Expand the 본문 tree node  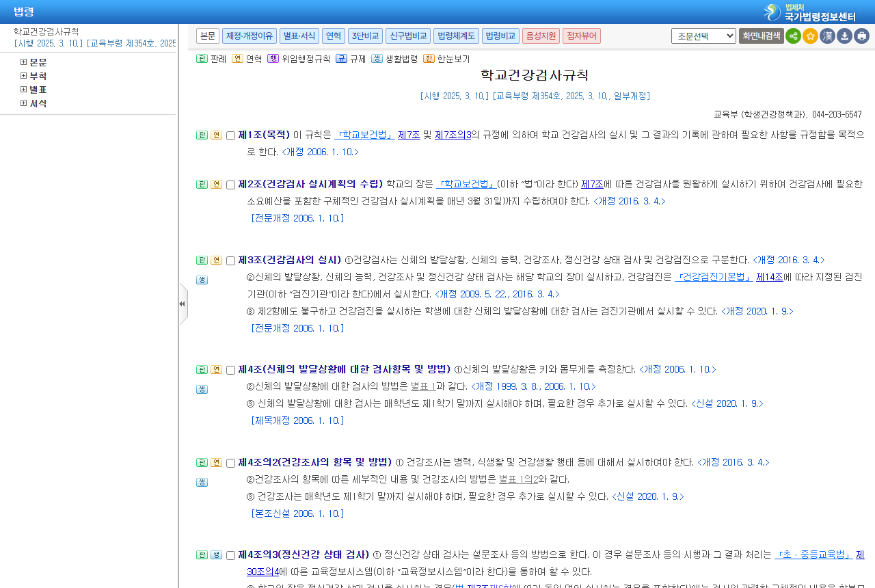[x=24, y=62]
